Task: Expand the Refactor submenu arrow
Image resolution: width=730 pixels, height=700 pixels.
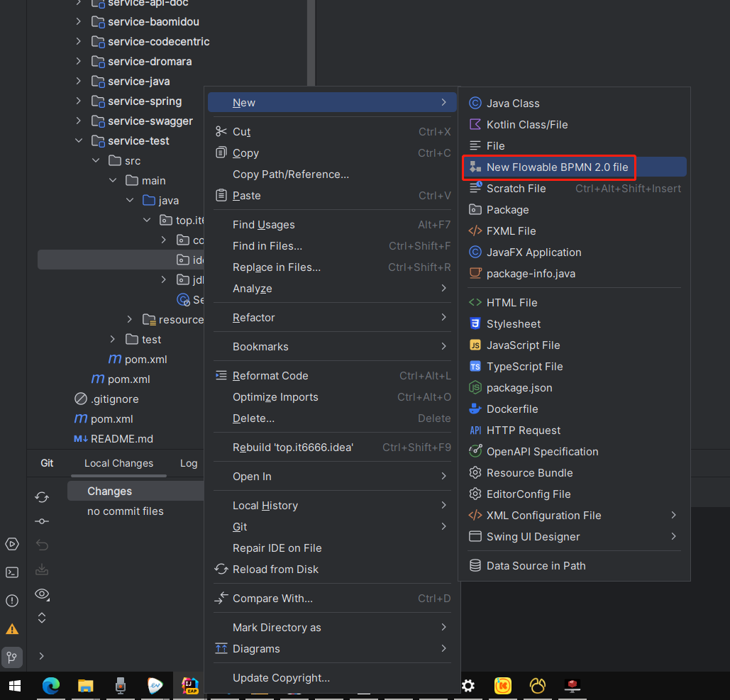Action: pos(443,318)
